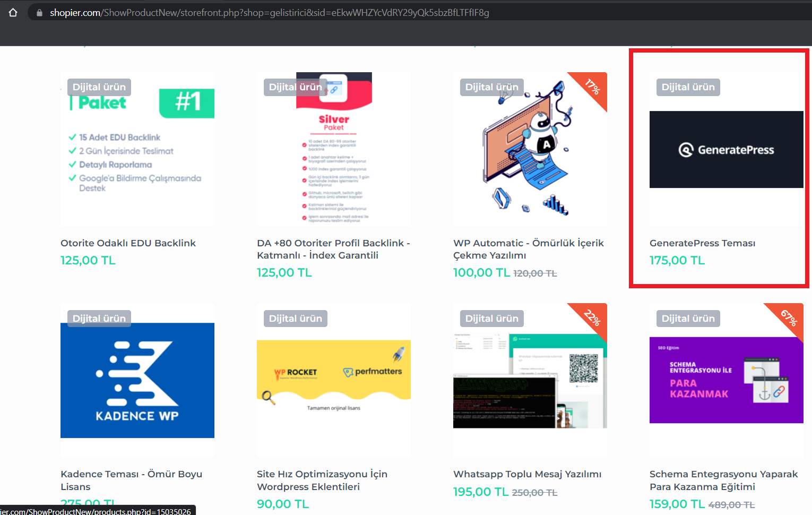Click crossed-out 120,00 TL old price
This screenshot has height=515, width=812.
point(535,273)
